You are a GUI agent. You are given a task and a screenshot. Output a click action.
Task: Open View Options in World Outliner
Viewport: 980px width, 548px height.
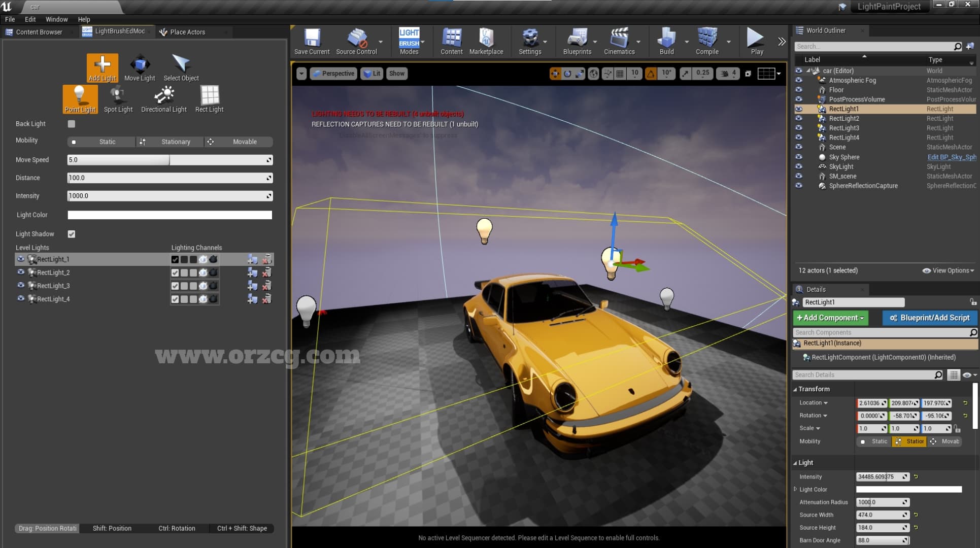948,270
